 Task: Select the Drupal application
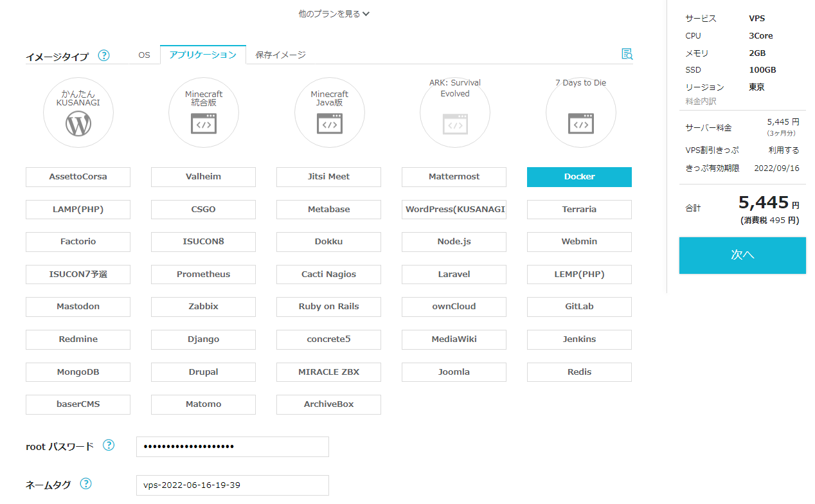203,372
